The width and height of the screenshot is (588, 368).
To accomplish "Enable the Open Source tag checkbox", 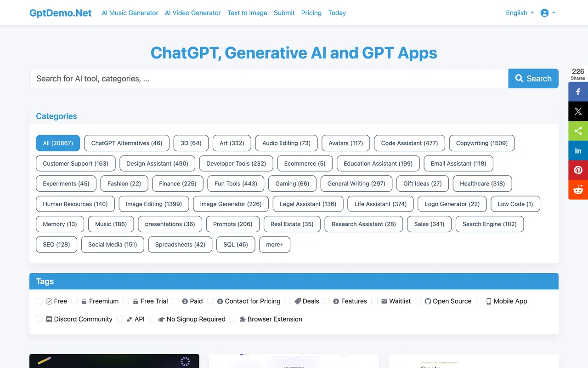I will tap(418, 301).
